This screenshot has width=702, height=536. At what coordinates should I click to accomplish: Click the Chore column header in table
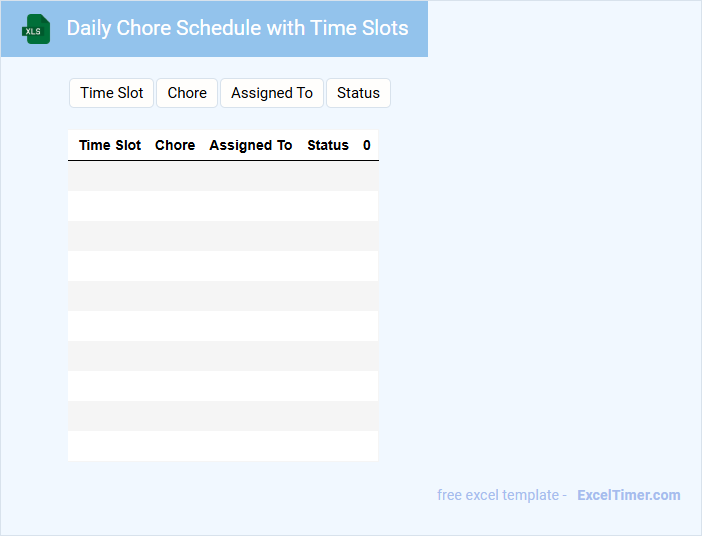pyautogui.click(x=175, y=145)
